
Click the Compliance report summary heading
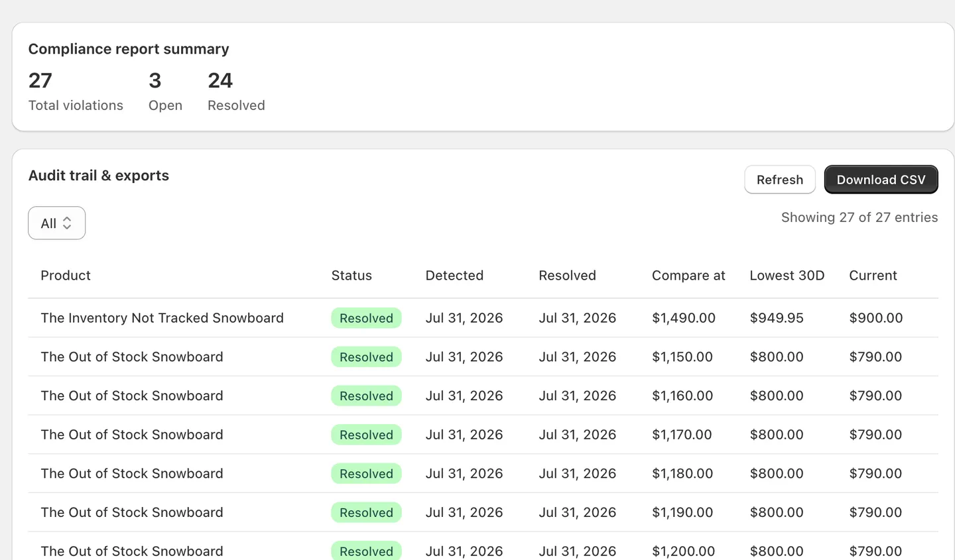129,49
